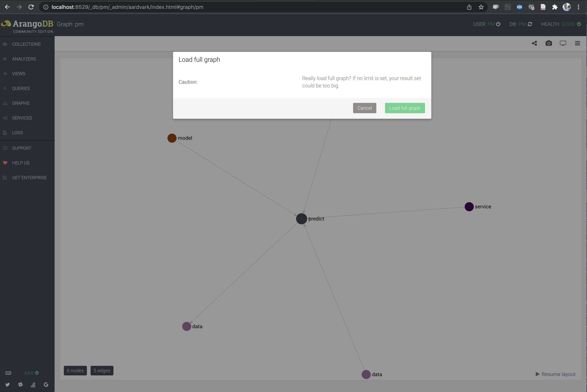The height and width of the screenshot is (392, 587).
Task: Click the keyboard shortcuts icon
Action: (8, 373)
